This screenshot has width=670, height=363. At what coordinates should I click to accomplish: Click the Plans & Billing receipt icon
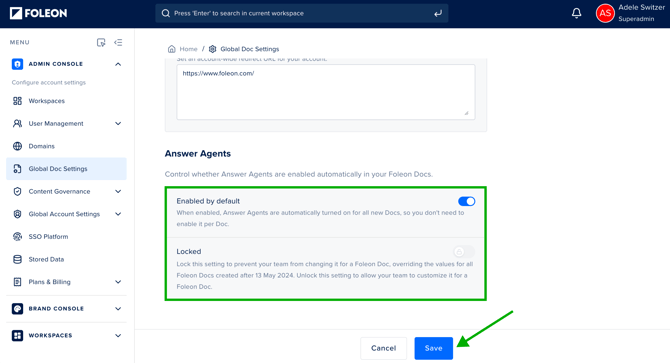coord(17,282)
